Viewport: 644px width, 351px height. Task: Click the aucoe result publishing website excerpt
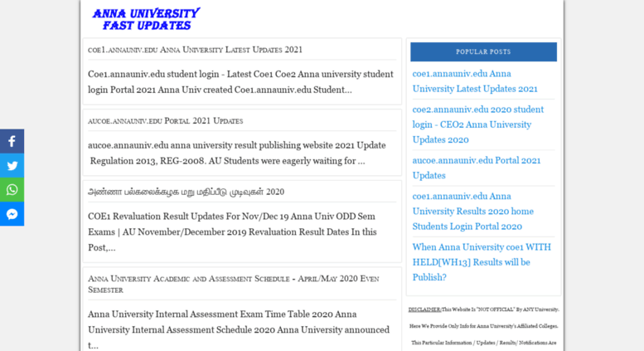pyautogui.click(x=236, y=153)
